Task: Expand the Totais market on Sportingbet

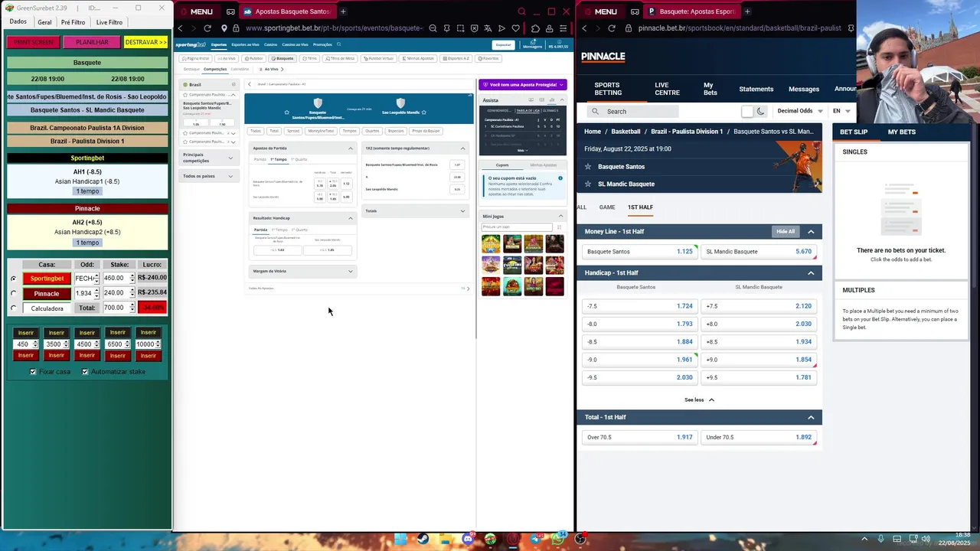Action: pyautogui.click(x=415, y=210)
